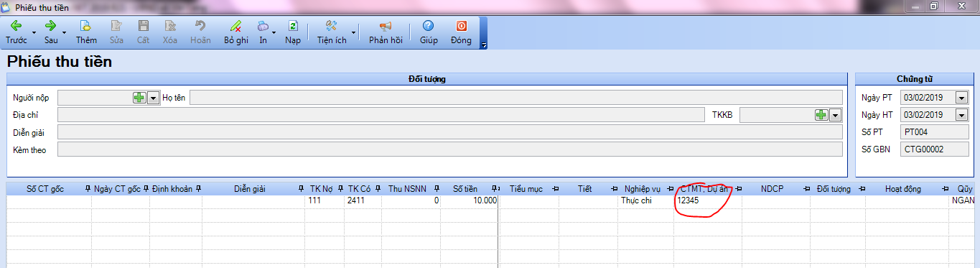
Task: Click the greyed Sửa edit icon
Action: pos(116,26)
